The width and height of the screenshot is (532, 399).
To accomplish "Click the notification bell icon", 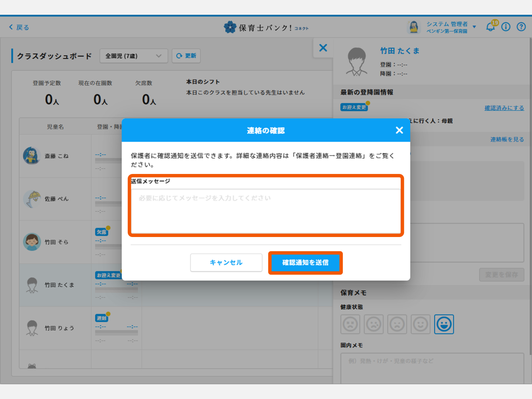I will click(x=490, y=27).
